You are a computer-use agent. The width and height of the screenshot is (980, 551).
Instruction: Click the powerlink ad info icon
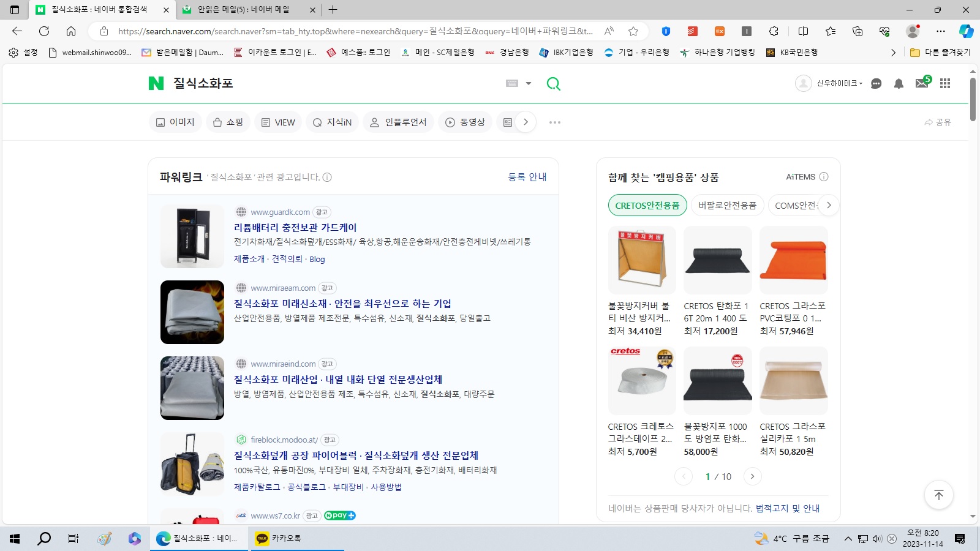pyautogui.click(x=327, y=178)
